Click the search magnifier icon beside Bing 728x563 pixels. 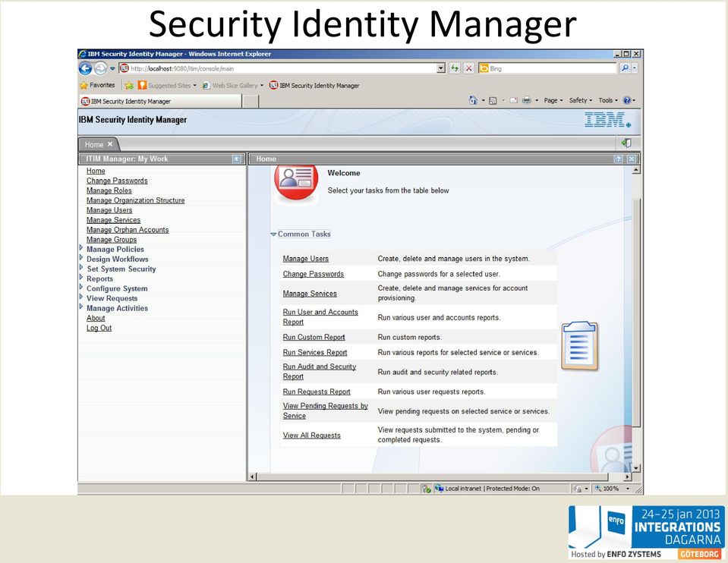tap(625, 68)
